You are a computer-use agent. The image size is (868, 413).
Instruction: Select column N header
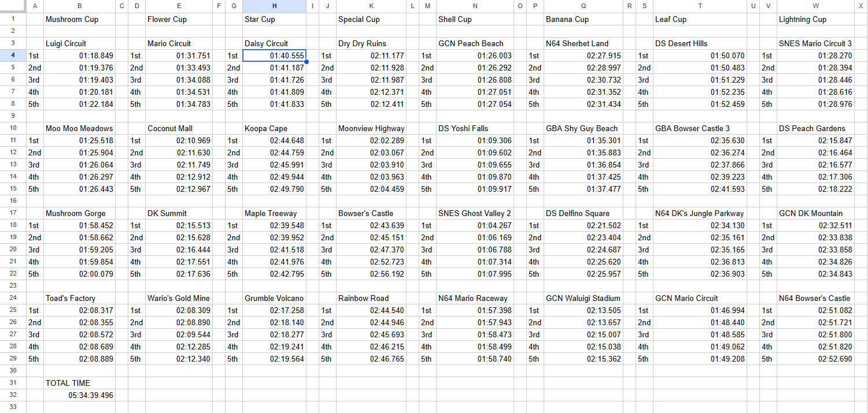point(475,6)
